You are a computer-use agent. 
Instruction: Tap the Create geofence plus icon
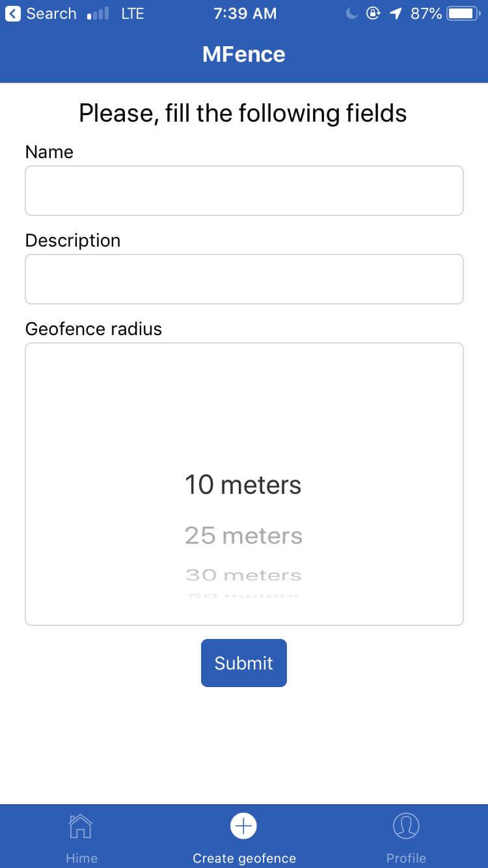pos(243,826)
